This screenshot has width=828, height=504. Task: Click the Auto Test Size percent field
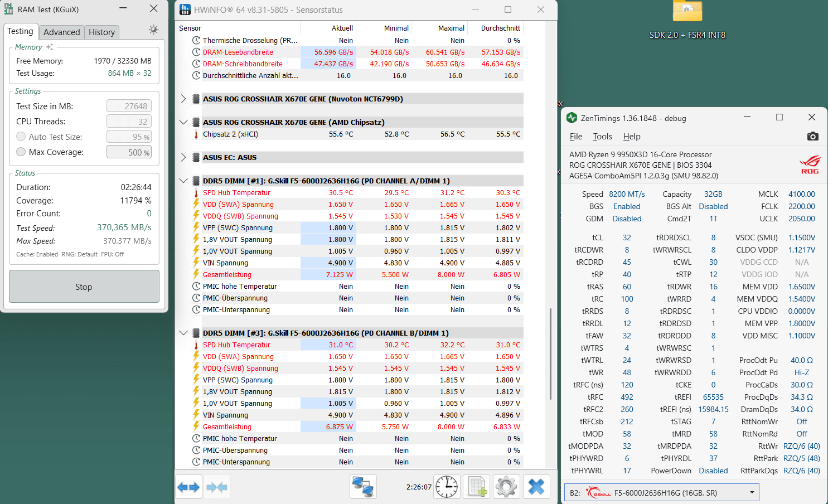pos(129,137)
